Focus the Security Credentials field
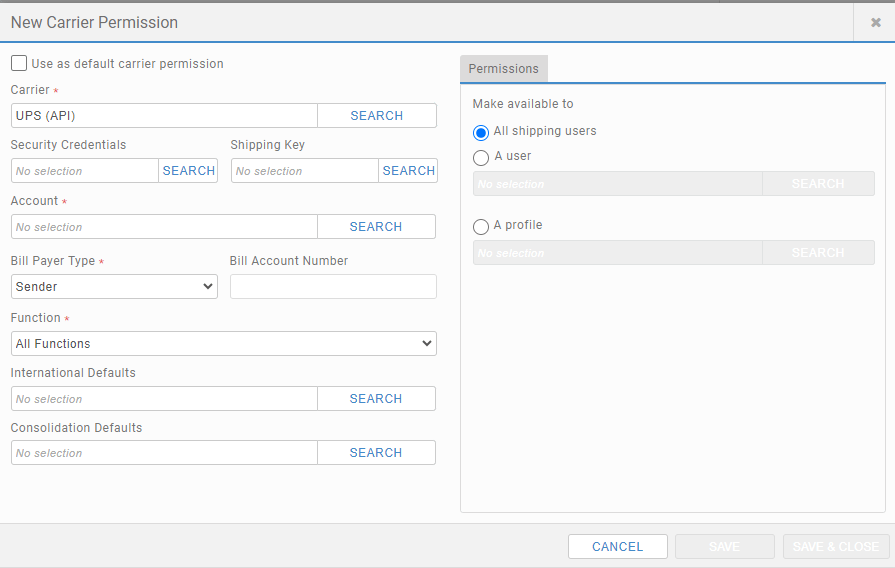Screen dimensions: 895x568 [x=85, y=171]
